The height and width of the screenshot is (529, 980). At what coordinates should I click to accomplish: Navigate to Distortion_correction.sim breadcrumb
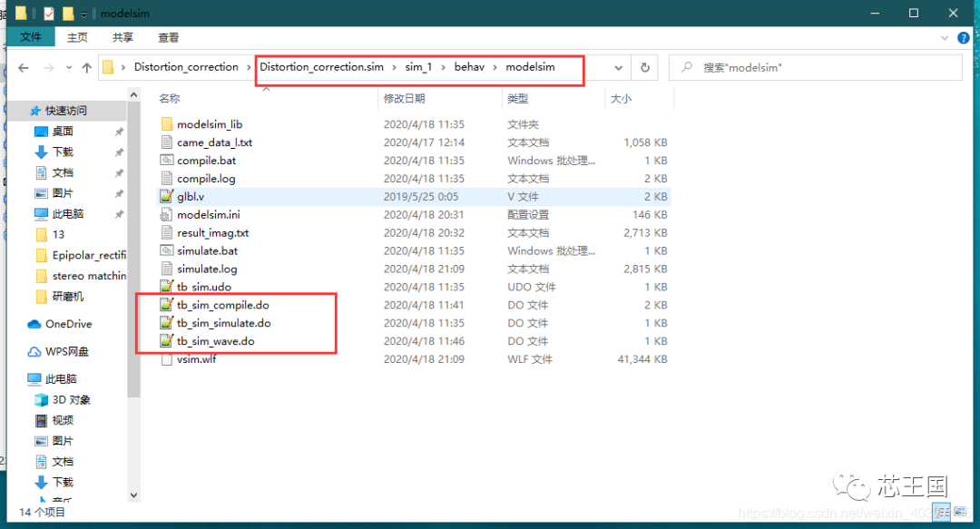pyautogui.click(x=322, y=67)
